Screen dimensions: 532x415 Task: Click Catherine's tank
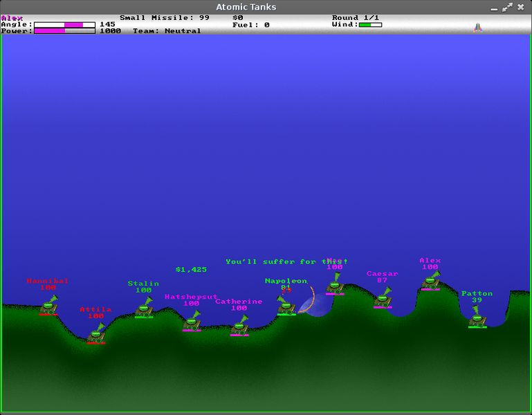pyautogui.click(x=239, y=326)
